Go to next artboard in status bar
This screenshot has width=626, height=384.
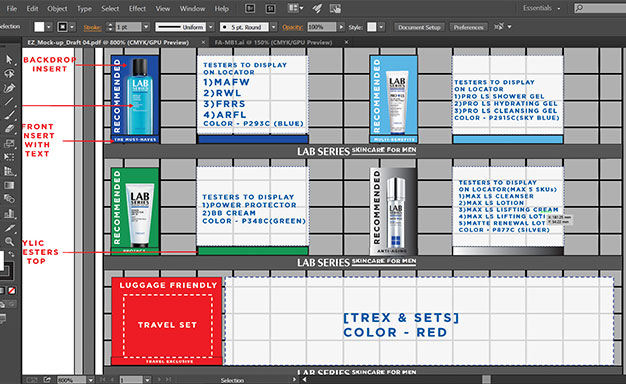click(x=159, y=380)
